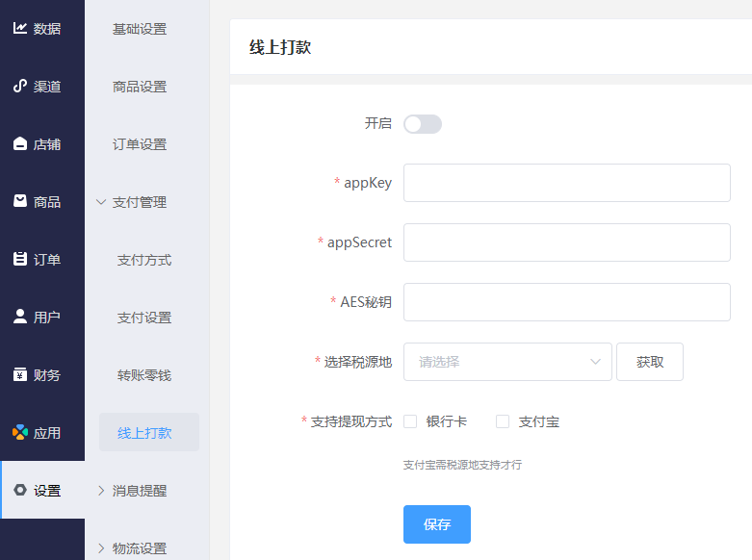Collapse the 支付管理 submenu chevron
The width and height of the screenshot is (752, 560).
coord(101,202)
